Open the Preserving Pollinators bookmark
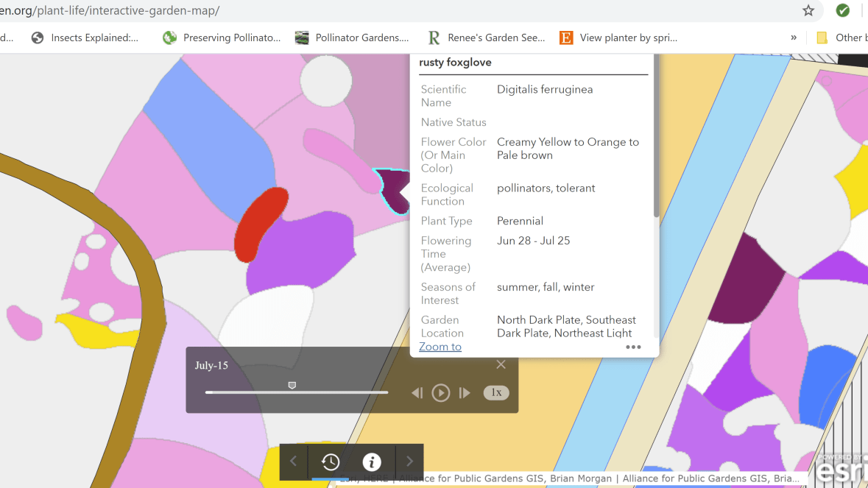Viewport: 868px width, 488px height. pos(222,38)
